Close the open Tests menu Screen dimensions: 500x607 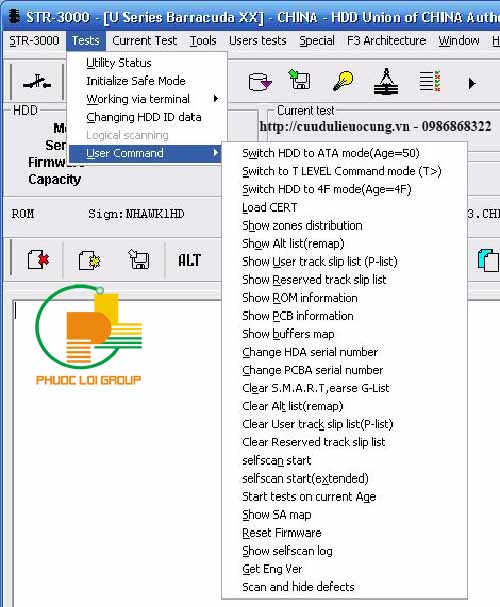[86, 41]
